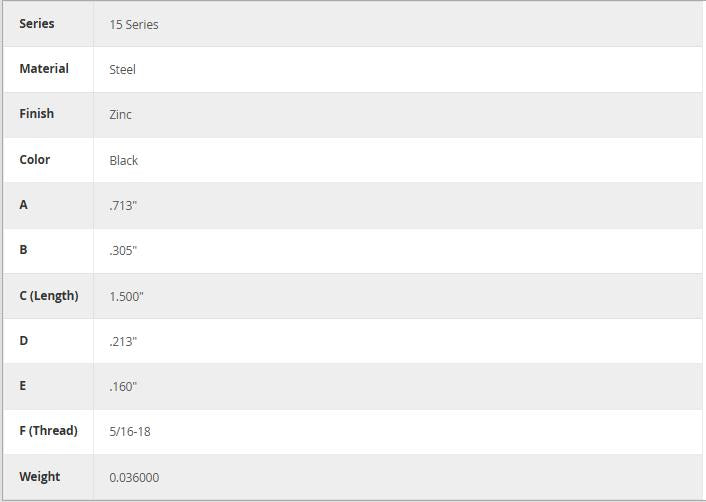Image resolution: width=706 pixels, height=502 pixels.
Task: Select the 1.500" length value
Action: pos(126,296)
